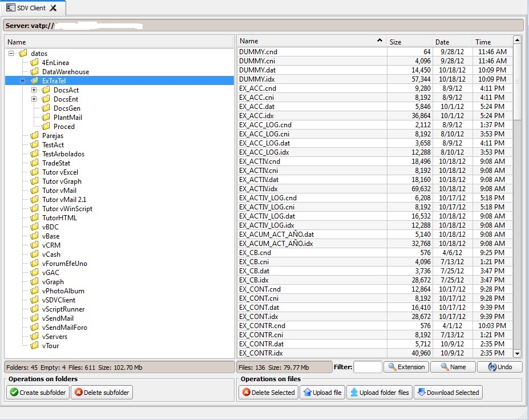Click the vCRM folder icon
The width and height of the screenshot is (529, 420).
(34, 245)
